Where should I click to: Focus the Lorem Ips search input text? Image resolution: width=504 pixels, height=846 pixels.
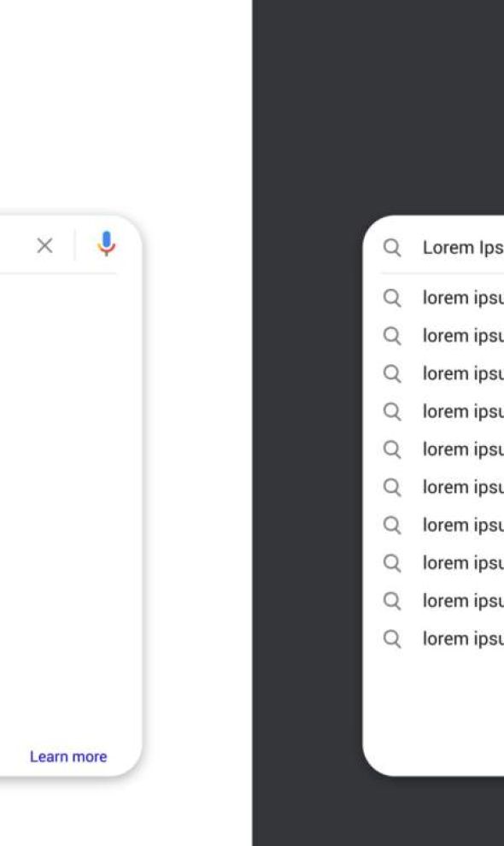point(463,248)
